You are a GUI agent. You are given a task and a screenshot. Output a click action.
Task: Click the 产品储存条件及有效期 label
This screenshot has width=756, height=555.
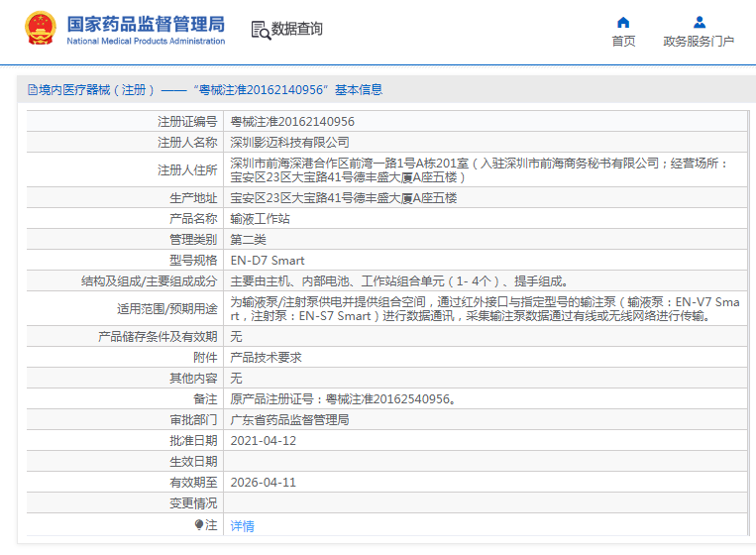[x=158, y=337]
